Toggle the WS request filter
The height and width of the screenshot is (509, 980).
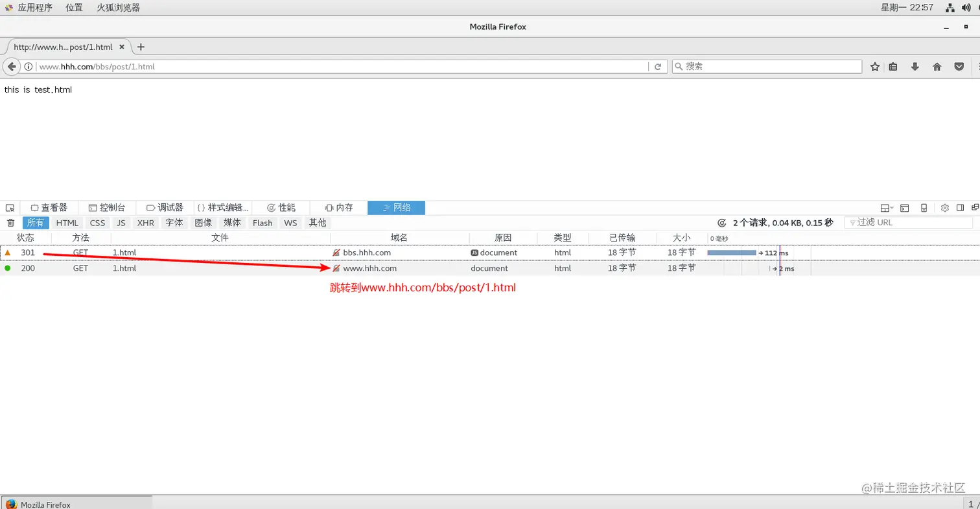[x=290, y=223]
